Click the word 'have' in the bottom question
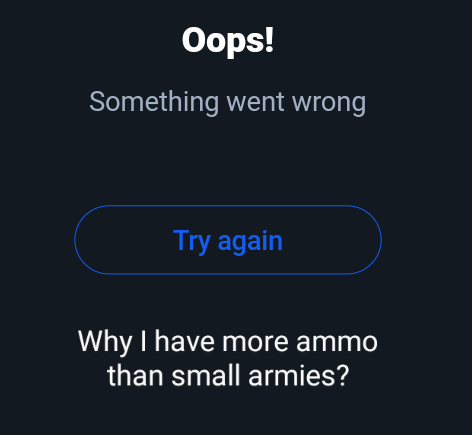472x435 pixels. click(184, 341)
